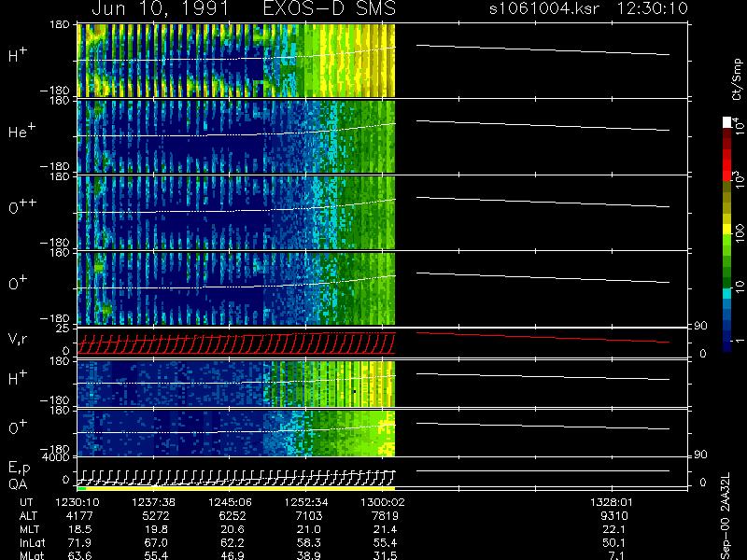Select the 'EXOS-D SMS' title text

pos(330,8)
